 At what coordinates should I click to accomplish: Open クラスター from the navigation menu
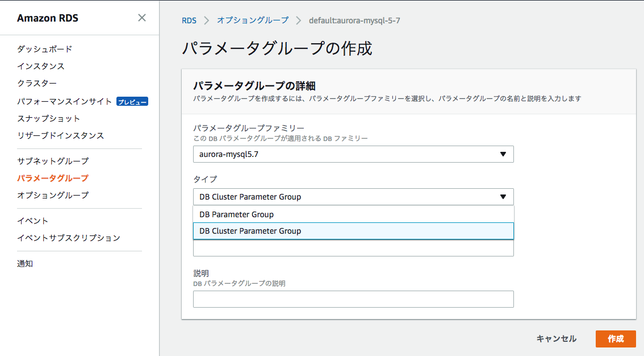(37, 83)
